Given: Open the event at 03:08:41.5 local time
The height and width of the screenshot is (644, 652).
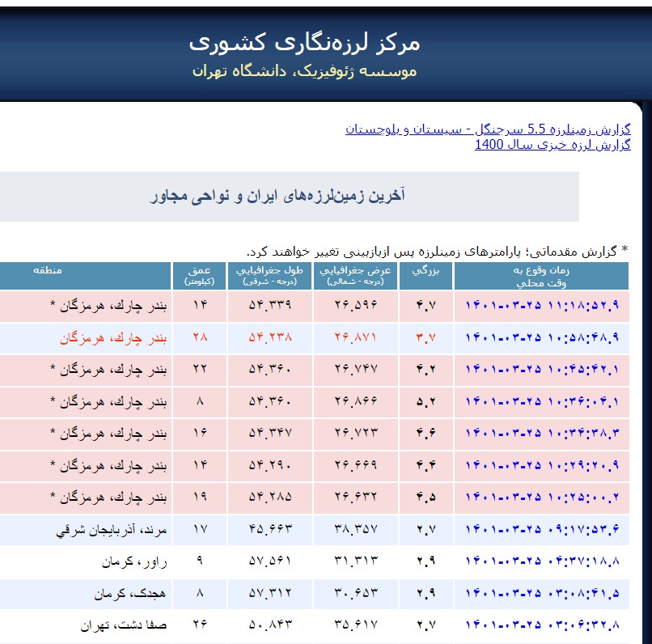Looking at the screenshot, I should [542, 593].
